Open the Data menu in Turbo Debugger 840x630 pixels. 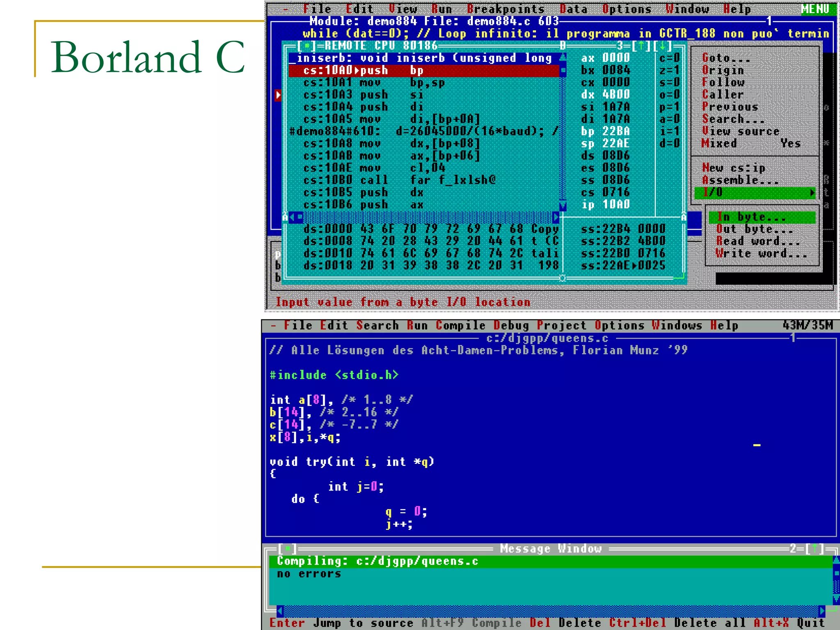point(573,9)
